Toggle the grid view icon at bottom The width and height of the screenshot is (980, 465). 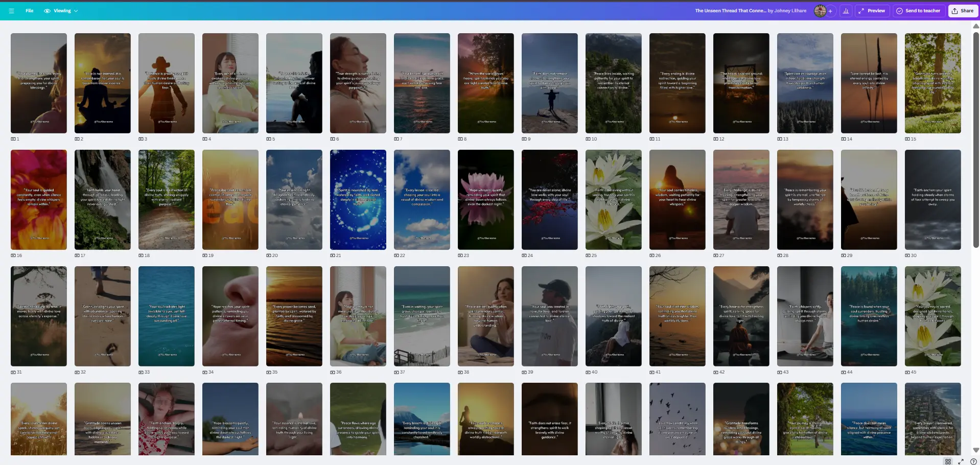tap(948, 461)
